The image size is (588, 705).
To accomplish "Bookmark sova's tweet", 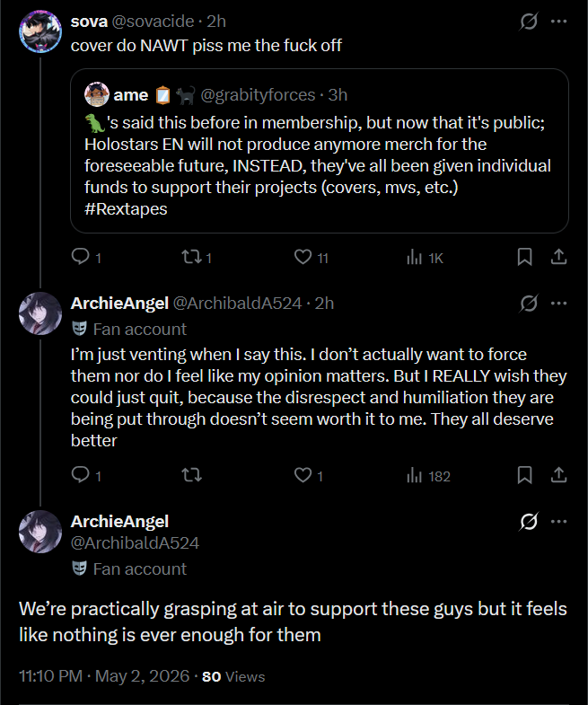I will tap(524, 257).
